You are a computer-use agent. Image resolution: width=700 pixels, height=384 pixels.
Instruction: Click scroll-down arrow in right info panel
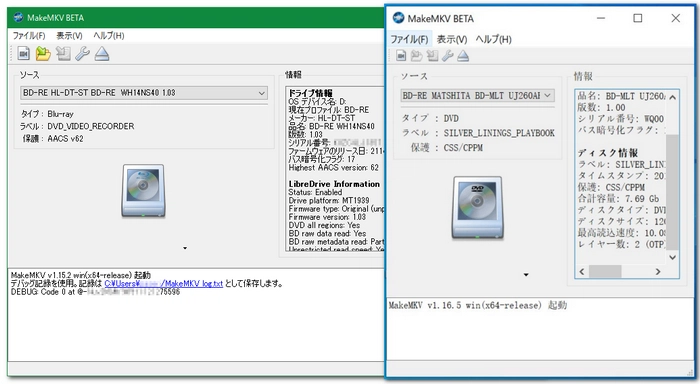click(x=672, y=257)
